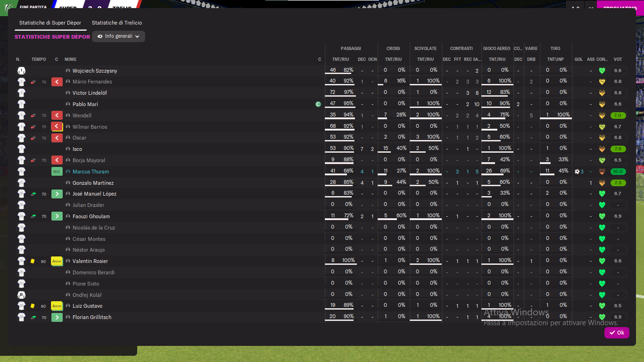Image resolution: width=644 pixels, height=362 pixels.
Task: Click Julian Draxler's person info icon
Action: click(x=68, y=205)
